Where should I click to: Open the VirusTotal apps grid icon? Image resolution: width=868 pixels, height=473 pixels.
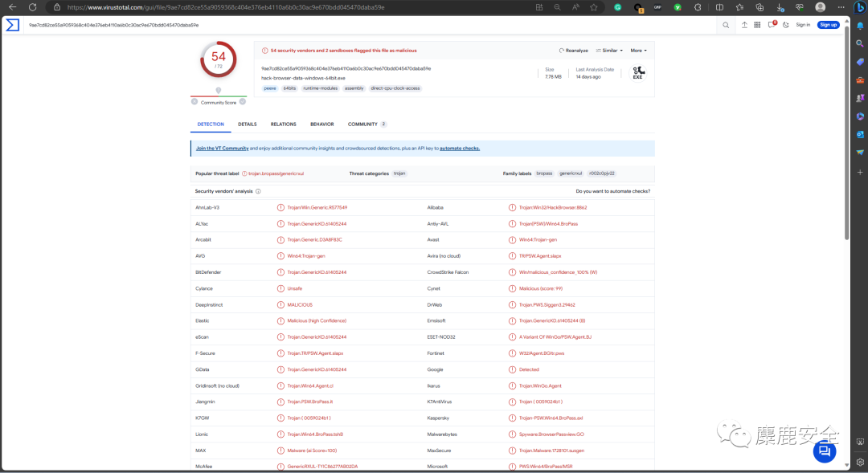pyautogui.click(x=757, y=25)
